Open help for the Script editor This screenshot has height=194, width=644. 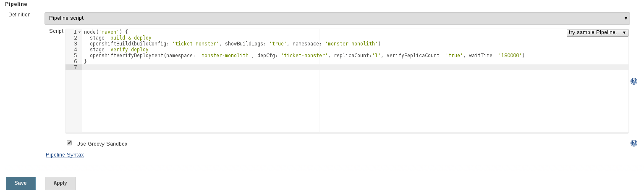pyautogui.click(x=634, y=81)
